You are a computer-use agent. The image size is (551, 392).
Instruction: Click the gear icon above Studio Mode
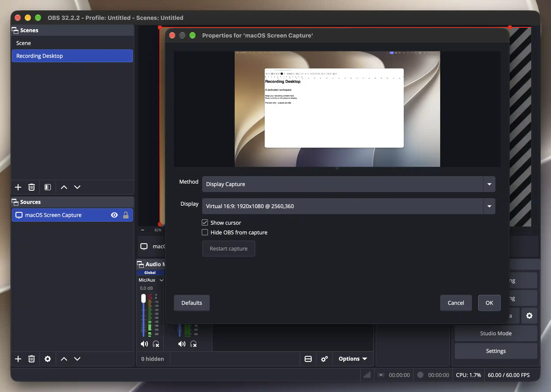(x=529, y=316)
